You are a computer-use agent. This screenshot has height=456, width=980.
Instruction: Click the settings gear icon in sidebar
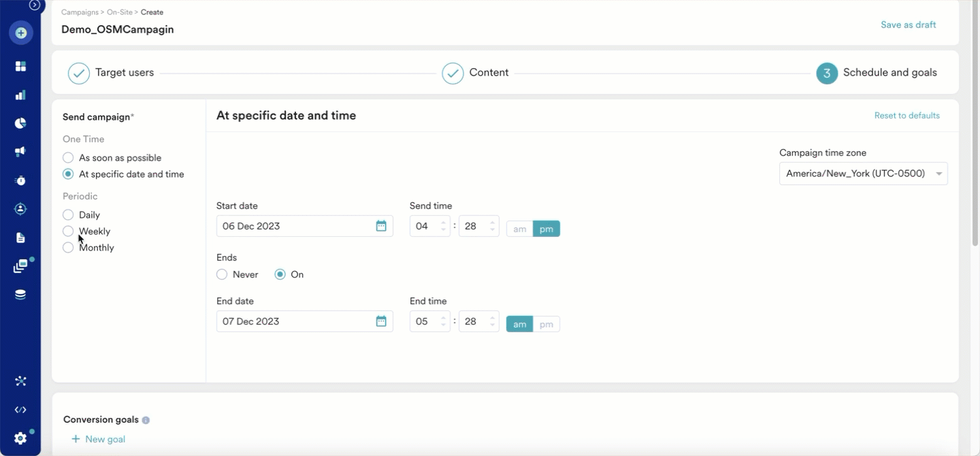coord(20,438)
